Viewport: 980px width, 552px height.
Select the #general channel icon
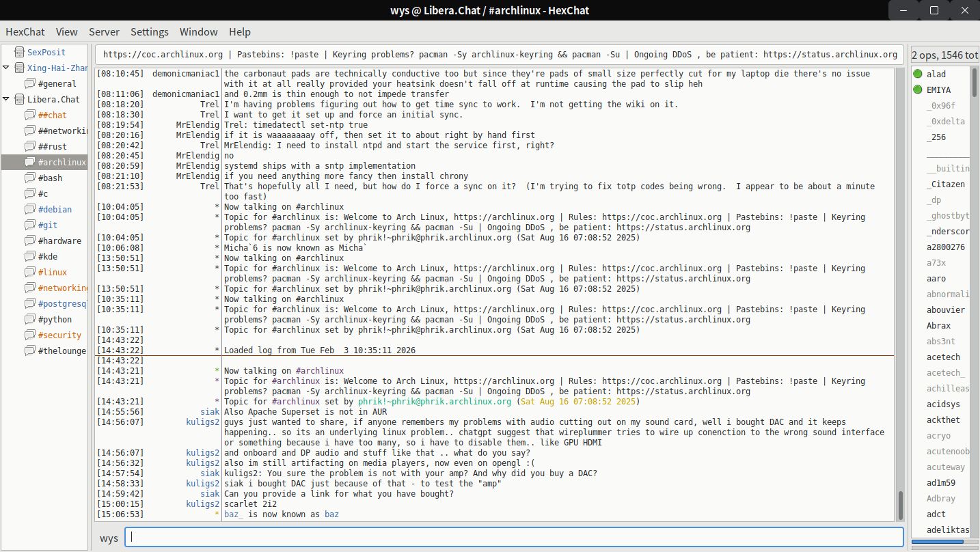29,83
